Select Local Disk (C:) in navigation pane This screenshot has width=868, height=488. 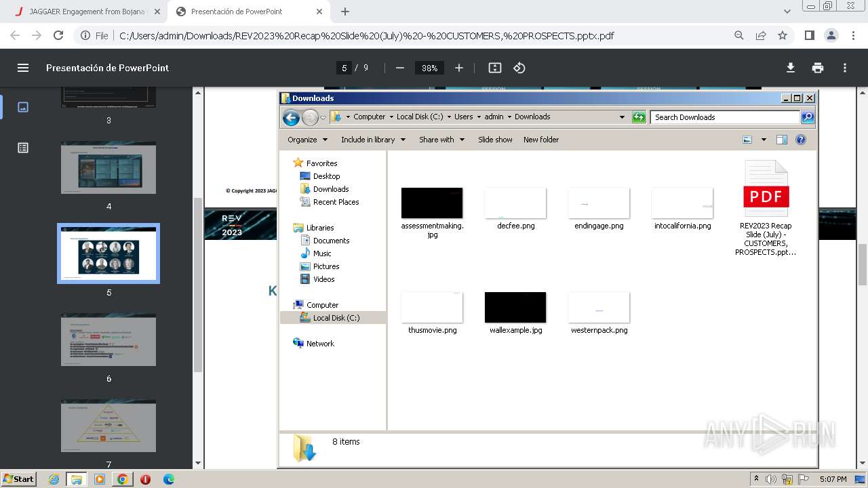[x=336, y=318]
